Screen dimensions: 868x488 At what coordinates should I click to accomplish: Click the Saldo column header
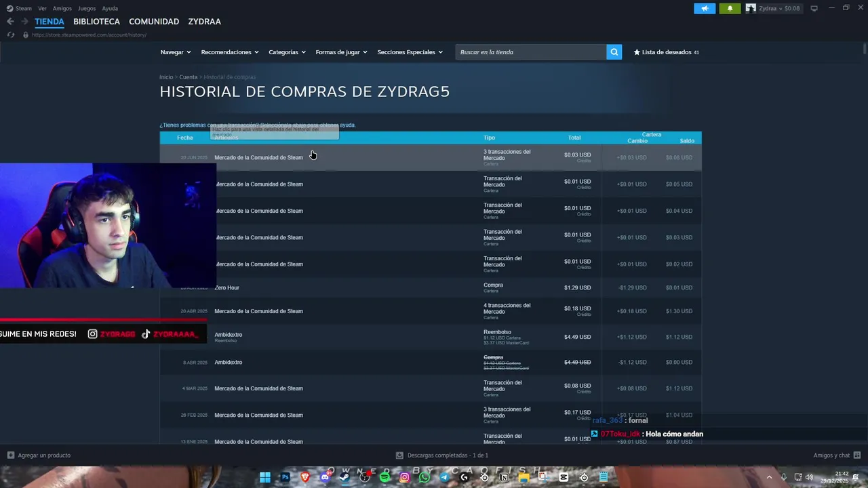(x=687, y=141)
